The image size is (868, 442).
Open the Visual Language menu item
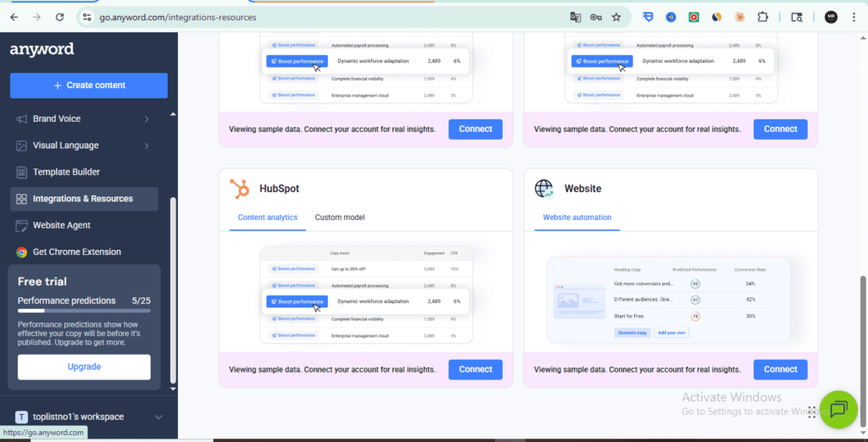coord(84,146)
